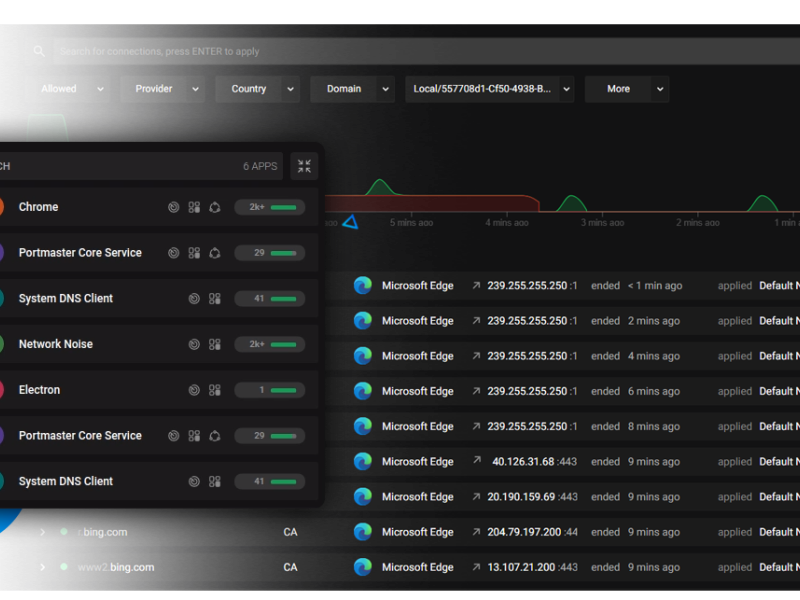
Task: Click the 2k+ connections bar for Network Noise
Action: coord(269,344)
